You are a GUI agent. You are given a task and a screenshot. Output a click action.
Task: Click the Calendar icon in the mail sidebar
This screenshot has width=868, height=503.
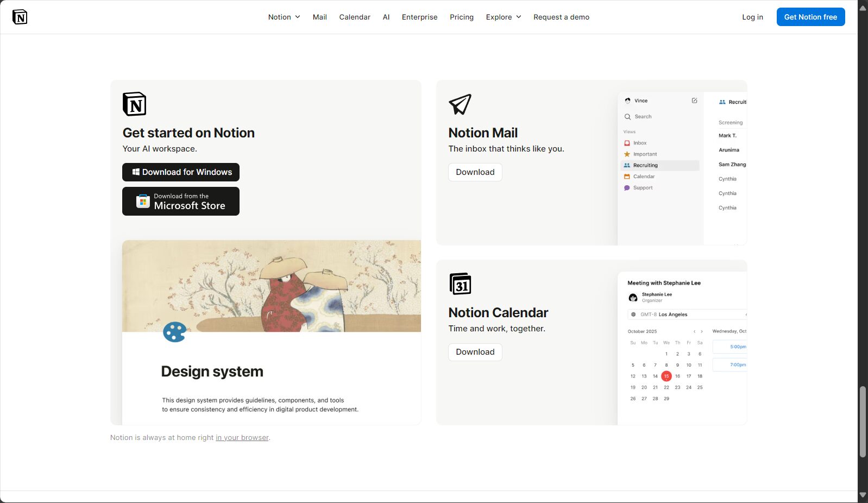click(627, 177)
